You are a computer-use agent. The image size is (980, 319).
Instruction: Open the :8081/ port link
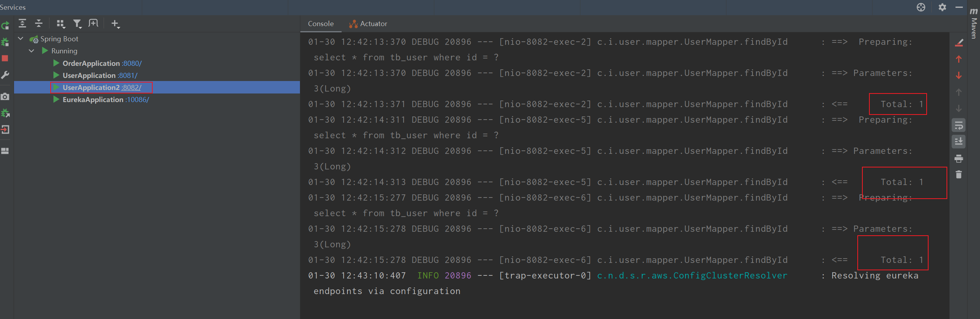coord(128,75)
